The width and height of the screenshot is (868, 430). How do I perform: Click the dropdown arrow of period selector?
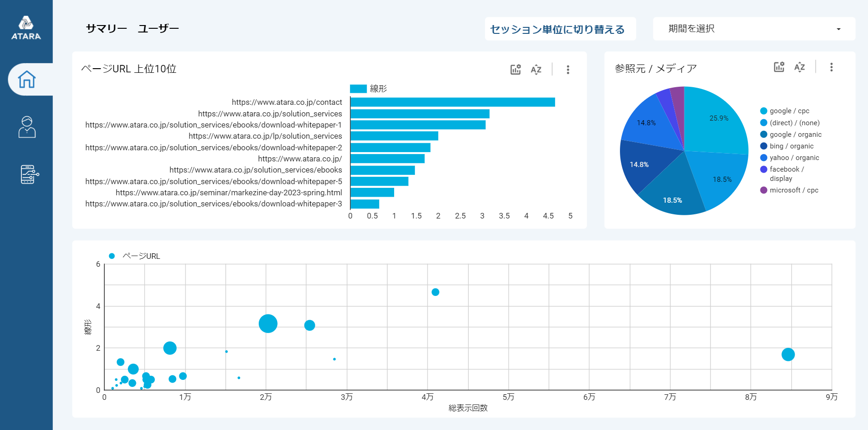pos(838,29)
